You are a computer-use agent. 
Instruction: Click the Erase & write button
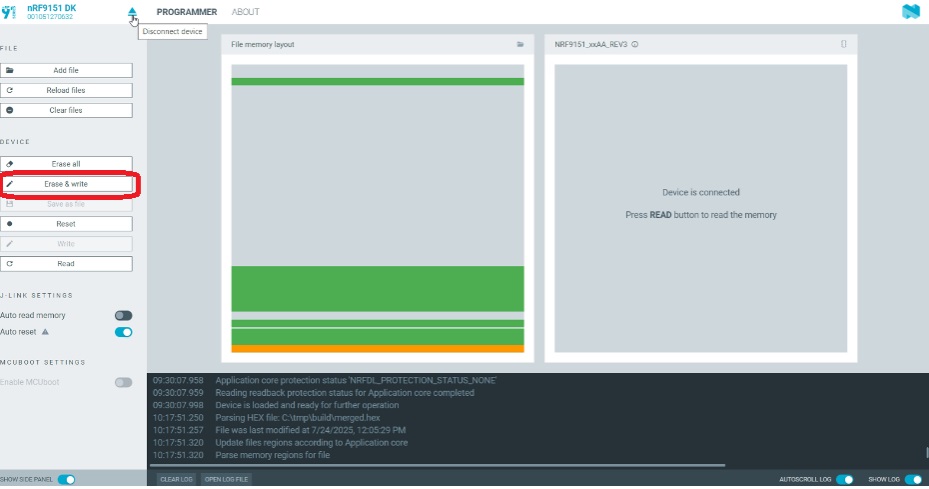coord(66,184)
